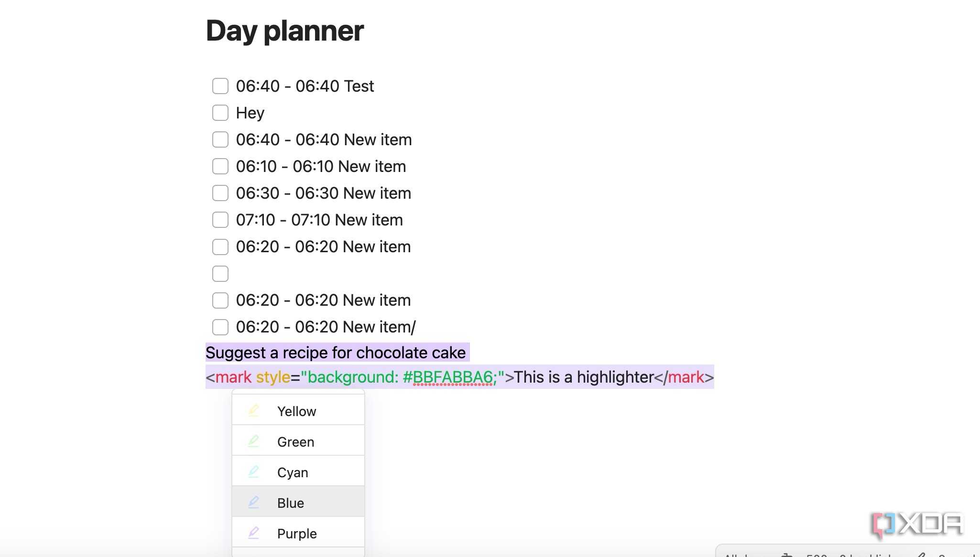Viewport: 980px width, 557px height.
Task: Click the blue highlighter pen icon
Action: [254, 503]
